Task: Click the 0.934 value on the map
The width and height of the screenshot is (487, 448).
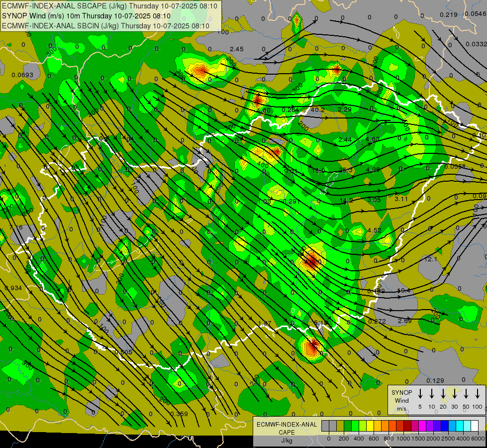Action: [13, 288]
